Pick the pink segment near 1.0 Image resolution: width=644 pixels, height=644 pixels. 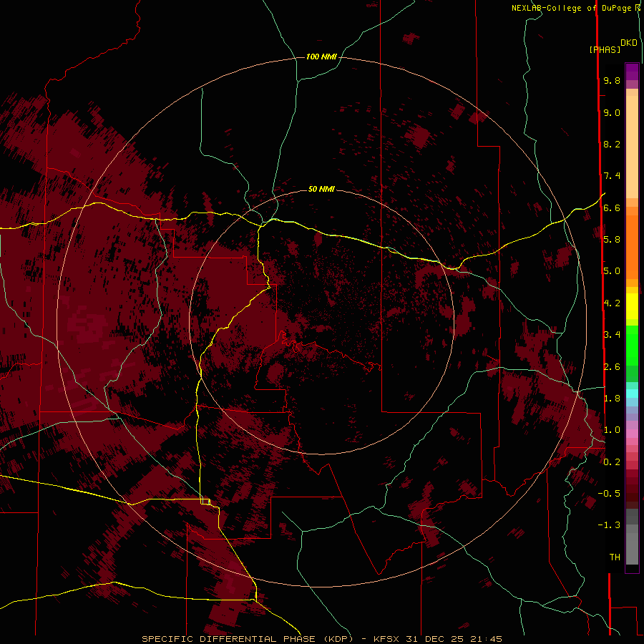[632, 434]
